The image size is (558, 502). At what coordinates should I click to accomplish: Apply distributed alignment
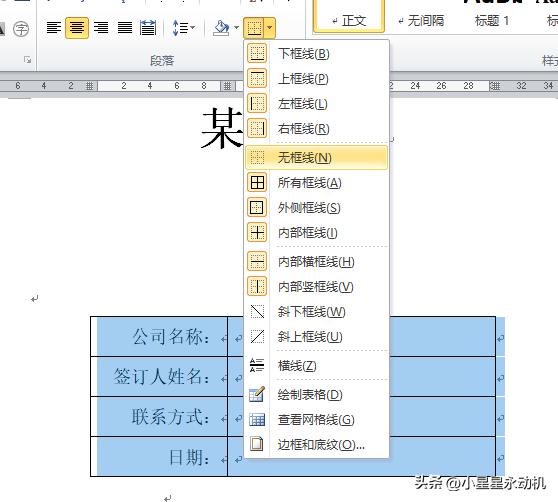(x=148, y=28)
